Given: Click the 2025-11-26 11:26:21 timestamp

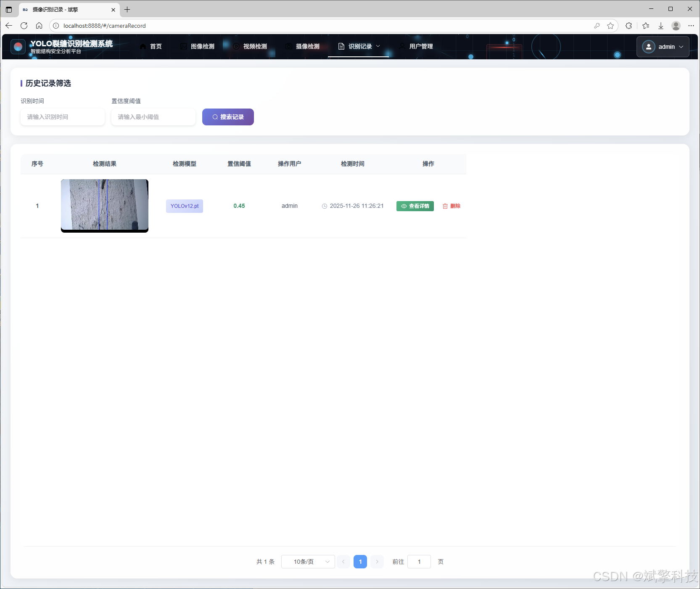Looking at the screenshot, I should pyautogui.click(x=357, y=206).
